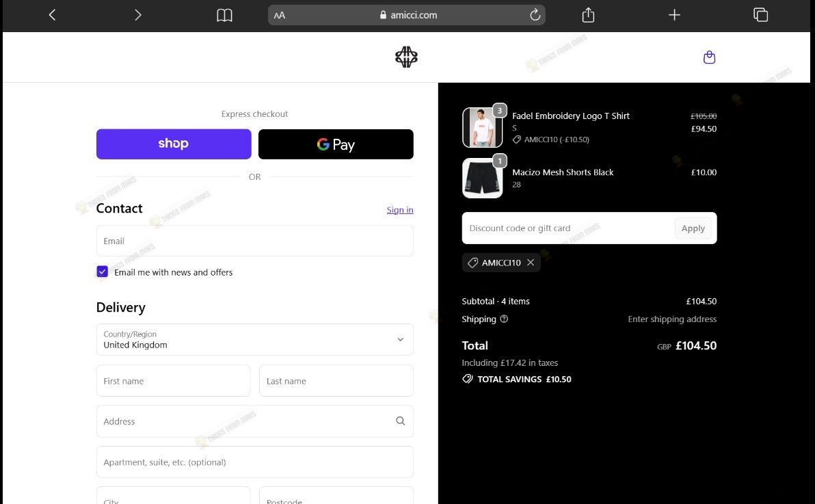Open the shopping bag cart icon
The height and width of the screenshot is (504, 815).
tap(709, 57)
